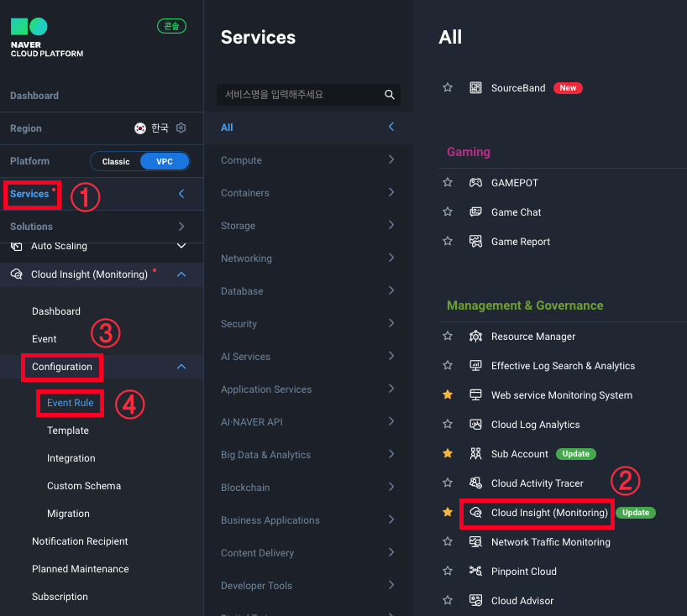Open Cloud Insight Event page
Image resolution: width=687 pixels, height=616 pixels.
(45, 339)
